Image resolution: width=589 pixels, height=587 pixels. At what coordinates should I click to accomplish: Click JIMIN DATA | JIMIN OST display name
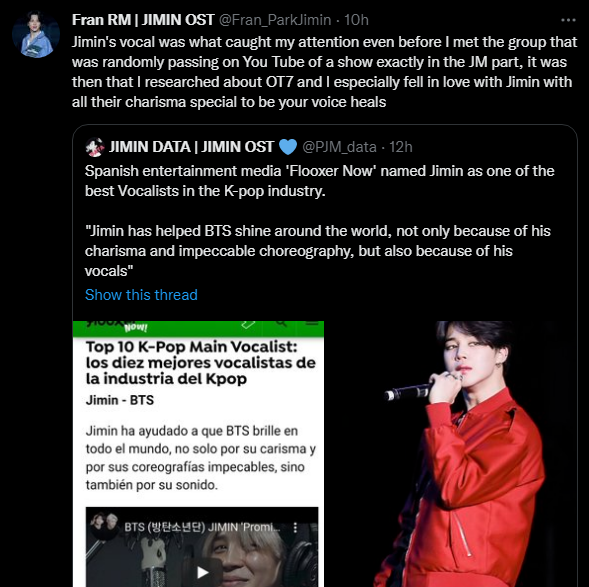[x=191, y=147]
